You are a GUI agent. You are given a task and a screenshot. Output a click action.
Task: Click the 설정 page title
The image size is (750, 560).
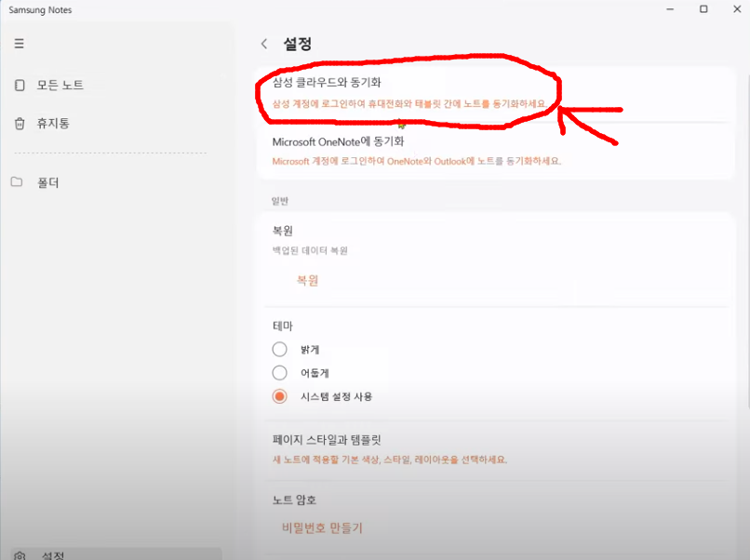click(298, 44)
